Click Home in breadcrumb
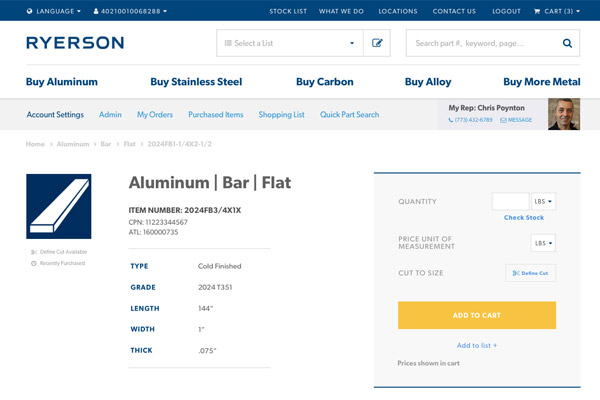The height and width of the screenshot is (400, 600). pyautogui.click(x=35, y=144)
